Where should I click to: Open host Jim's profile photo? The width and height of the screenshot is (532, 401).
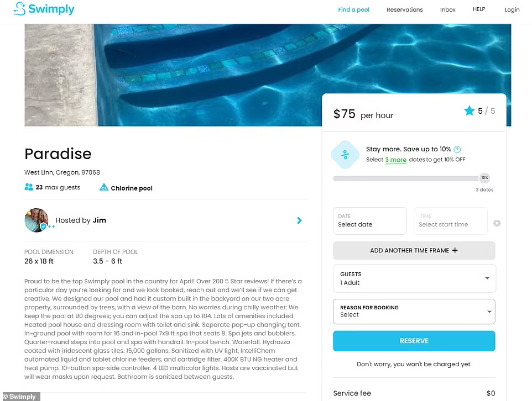coord(36,220)
